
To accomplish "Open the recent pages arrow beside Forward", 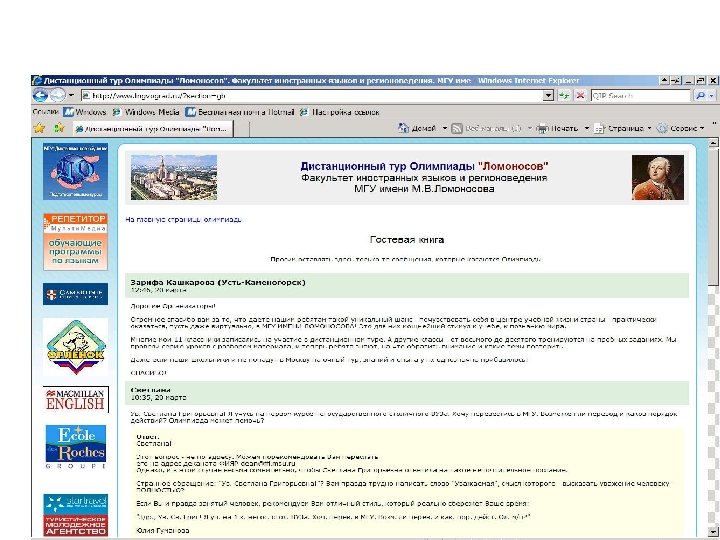I will click(x=71, y=96).
